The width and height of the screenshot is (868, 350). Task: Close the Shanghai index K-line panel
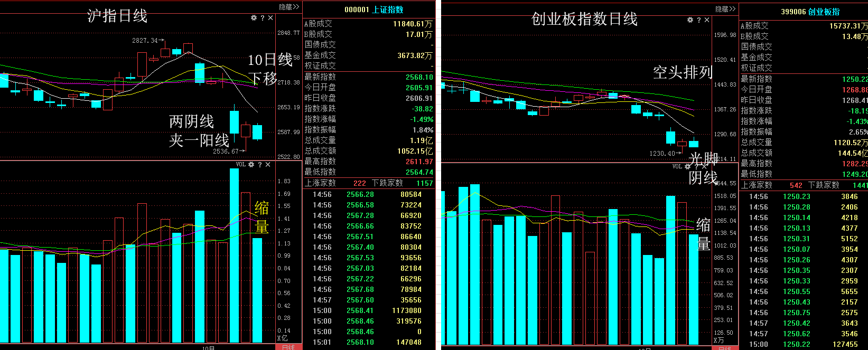270,18
